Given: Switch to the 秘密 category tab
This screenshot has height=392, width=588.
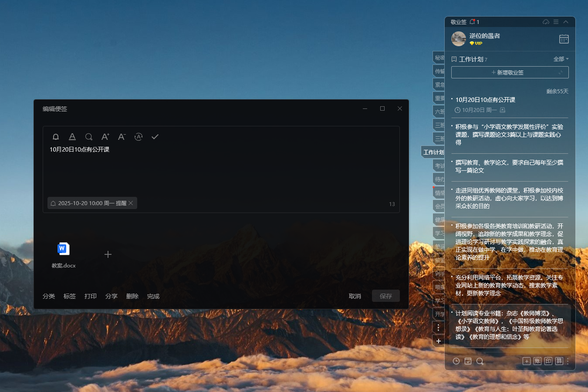Looking at the screenshot, I should (x=439, y=57).
